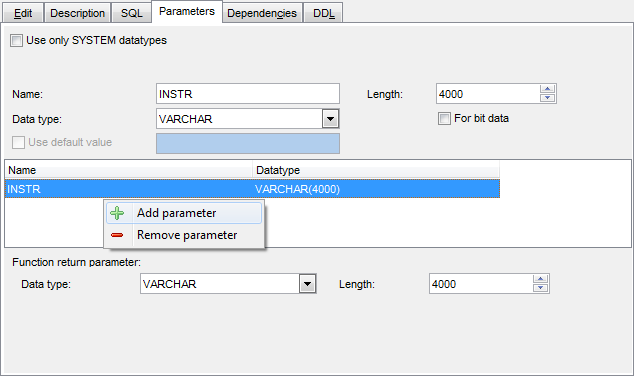Click the red minus Remove parameter icon
Screen dimensions: 634x376
pos(117,235)
